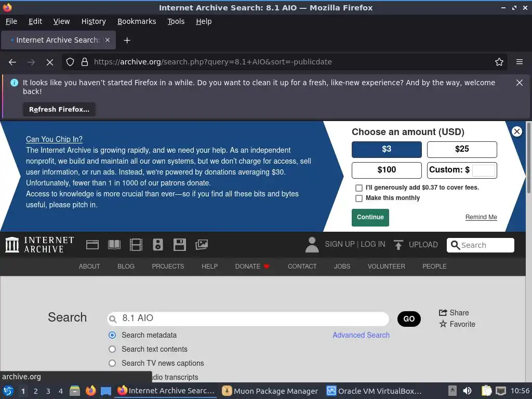Enable Make this monthly checkbox

[358, 198]
